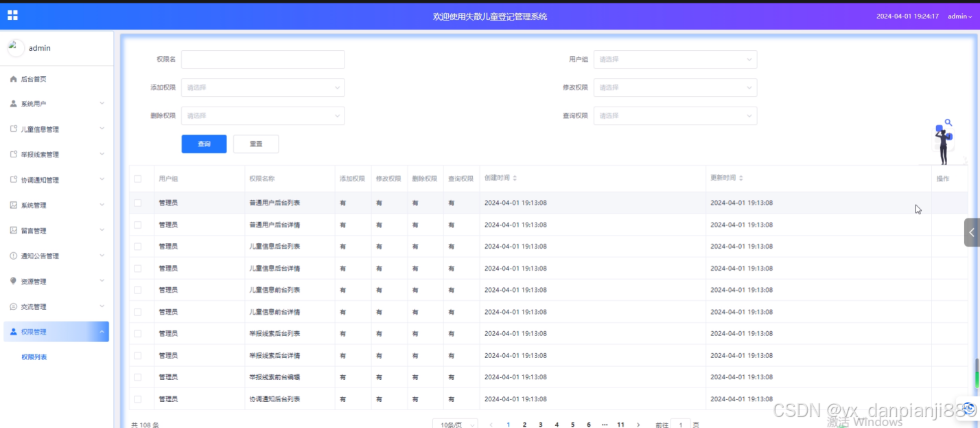Click the vertical scrollbar thumb at right
This screenshot has width=980, height=428.
(x=977, y=372)
